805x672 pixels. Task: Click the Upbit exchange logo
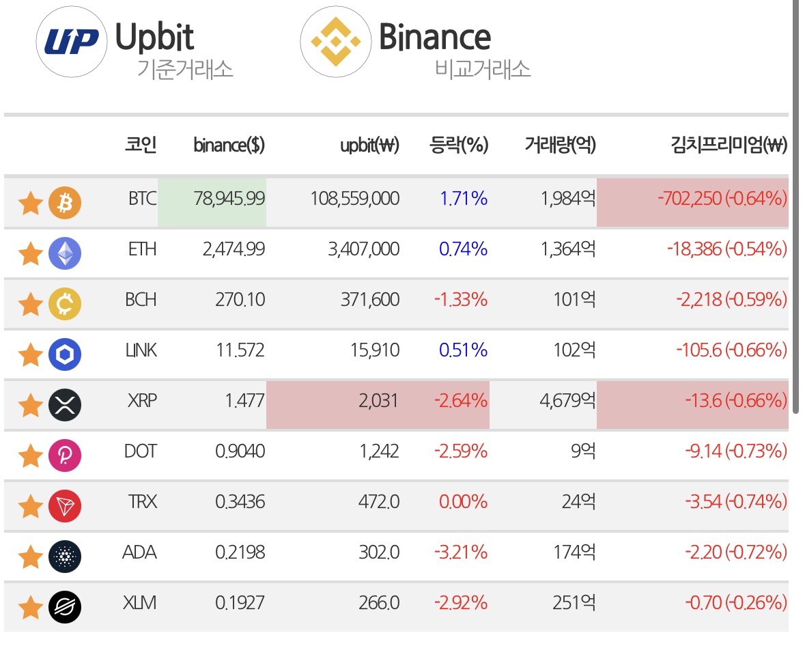click(x=72, y=42)
